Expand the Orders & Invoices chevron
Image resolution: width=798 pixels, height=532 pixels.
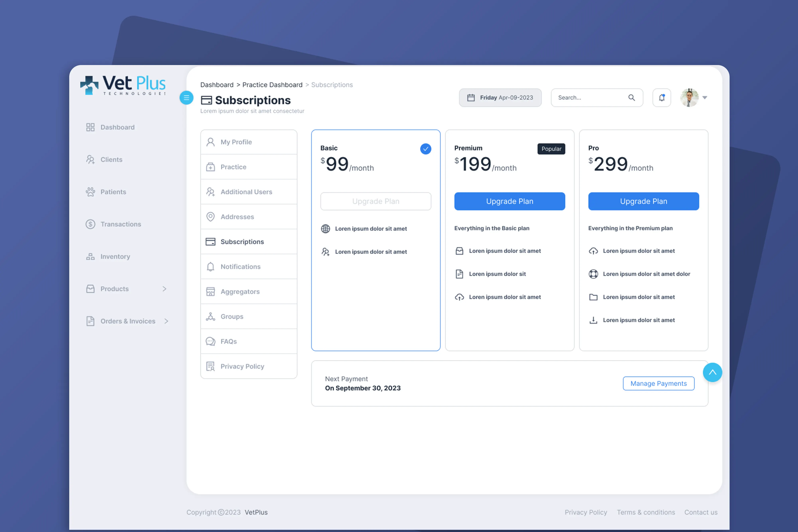166,321
